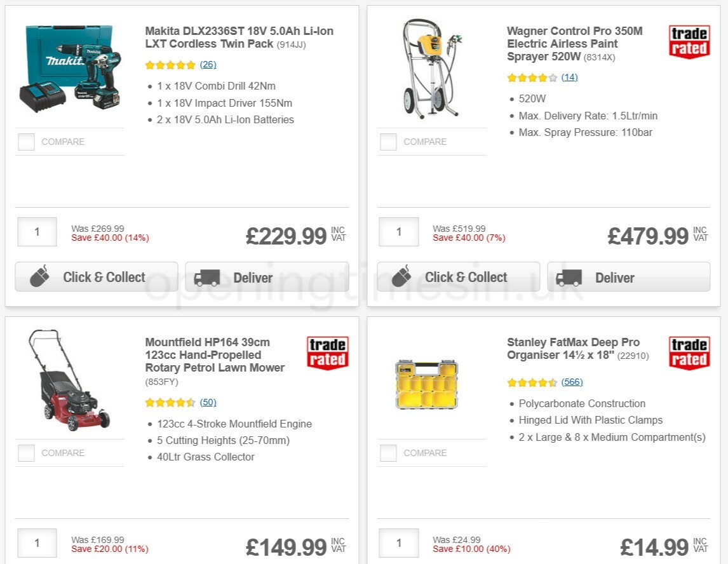Open the (26) reviews link for the Makita kit
This screenshot has height=564, width=728.
click(208, 64)
